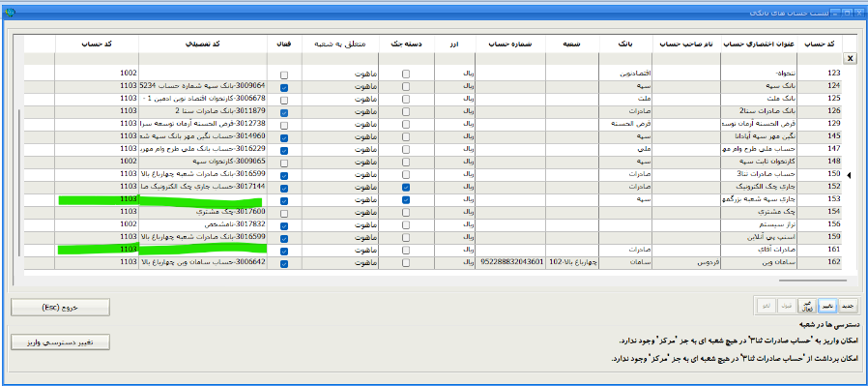Toggle the فعال checkbox for account 154 چک مشتری
This screenshot has width=868, height=386.
tap(284, 213)
